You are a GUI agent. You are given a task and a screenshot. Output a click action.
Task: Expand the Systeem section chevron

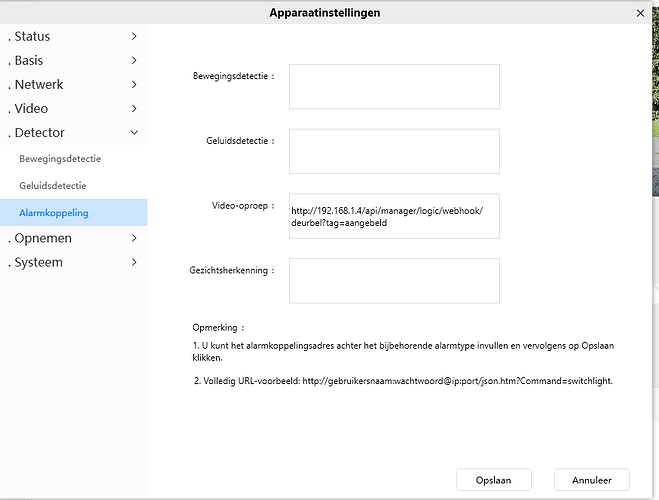pos(134,263)
